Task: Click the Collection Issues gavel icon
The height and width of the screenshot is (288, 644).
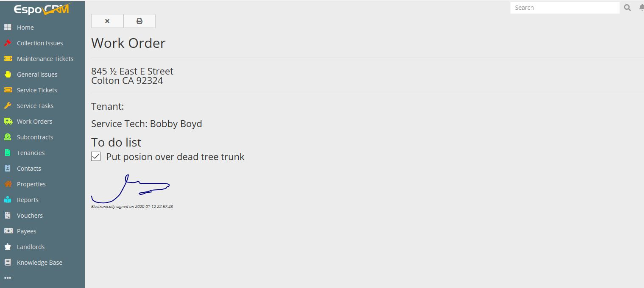Action: click(8, 43)
